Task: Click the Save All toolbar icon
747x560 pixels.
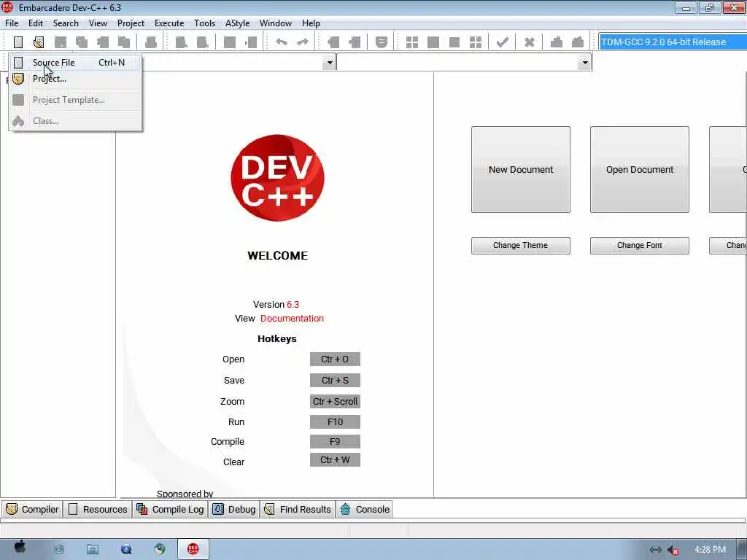Action: tap(82, 42)
